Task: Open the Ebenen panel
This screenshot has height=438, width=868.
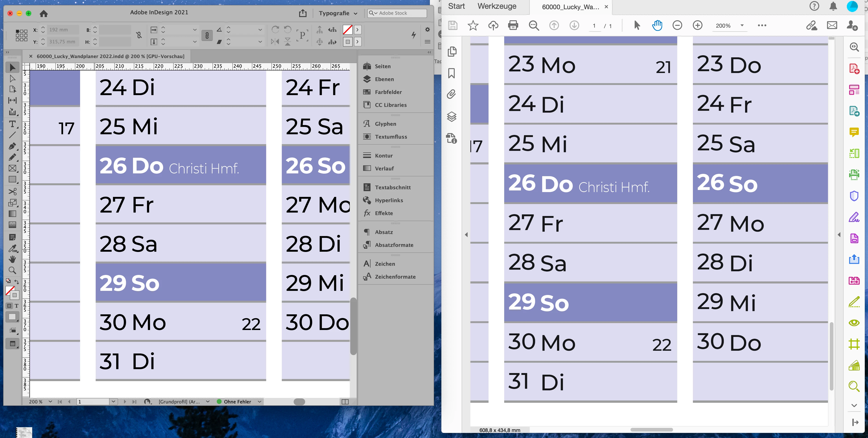Action: tap(384, 79)
